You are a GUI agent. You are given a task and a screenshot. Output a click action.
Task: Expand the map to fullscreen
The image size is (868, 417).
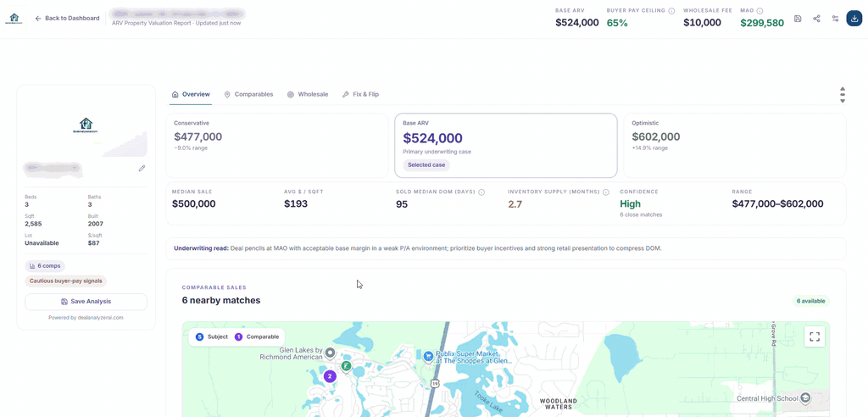815,336
